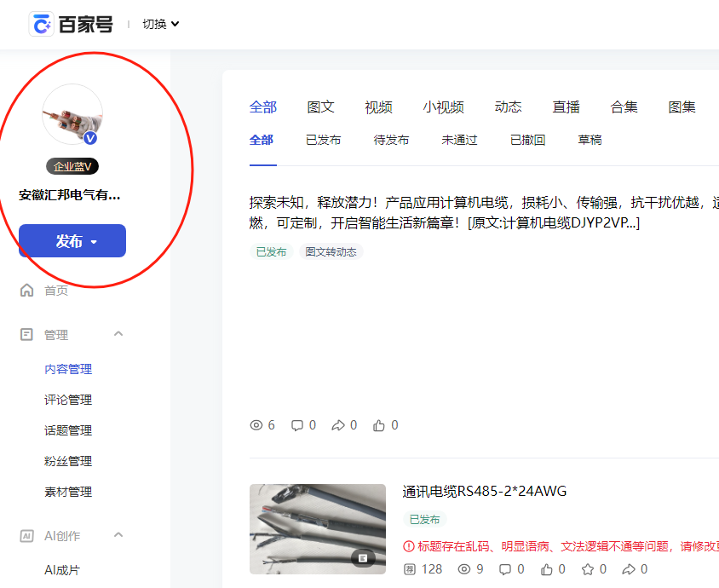Screen dimensions: 719x588
Task: Click the star favorite icon on cable post
Action: [x=587, y=568]
